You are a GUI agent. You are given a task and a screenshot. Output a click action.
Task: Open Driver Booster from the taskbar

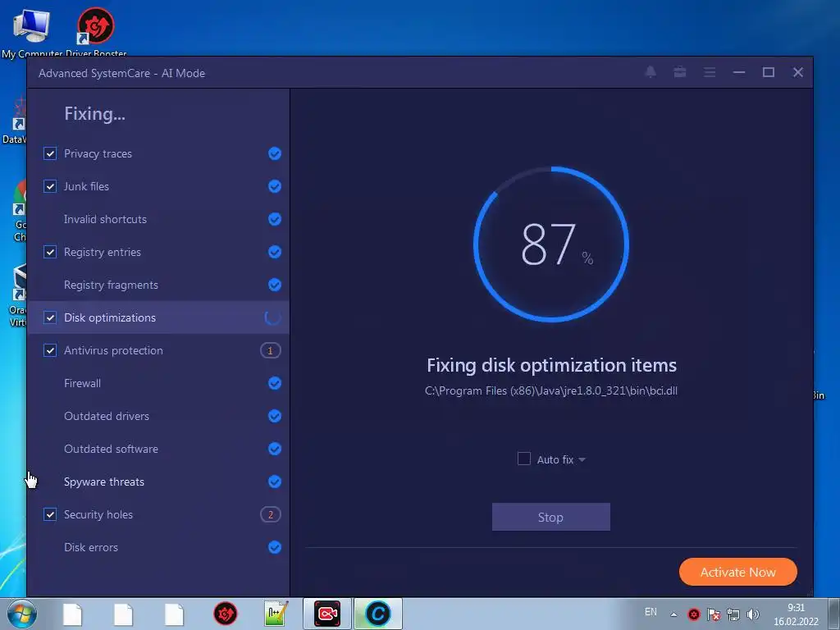pos(226,614)
